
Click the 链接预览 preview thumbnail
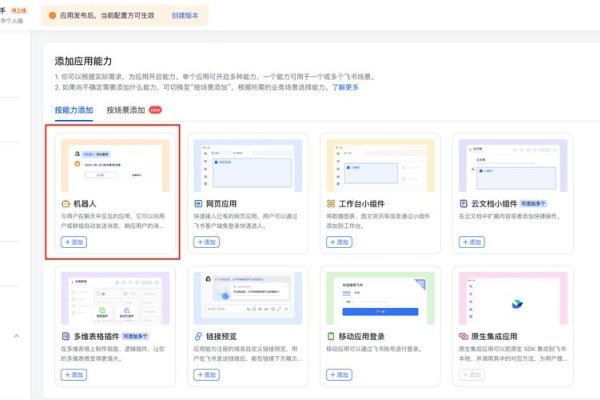[x=248, y=298]
